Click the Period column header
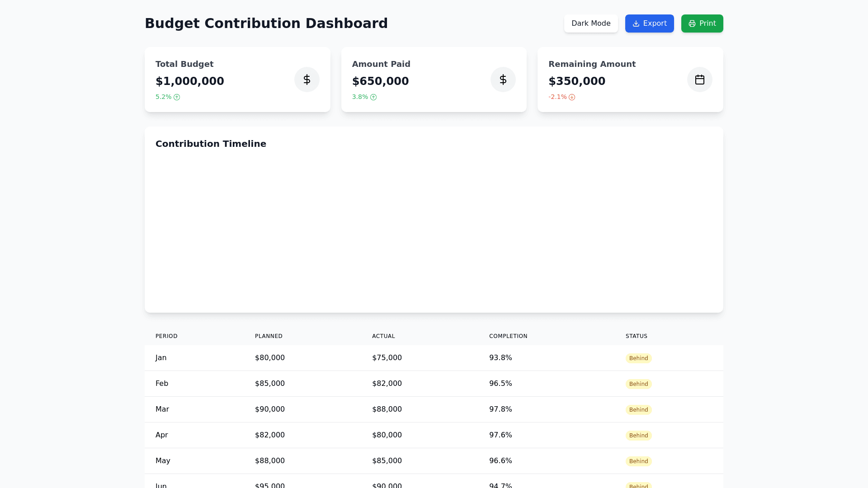 pyautogui.click(x=166, y=336)
